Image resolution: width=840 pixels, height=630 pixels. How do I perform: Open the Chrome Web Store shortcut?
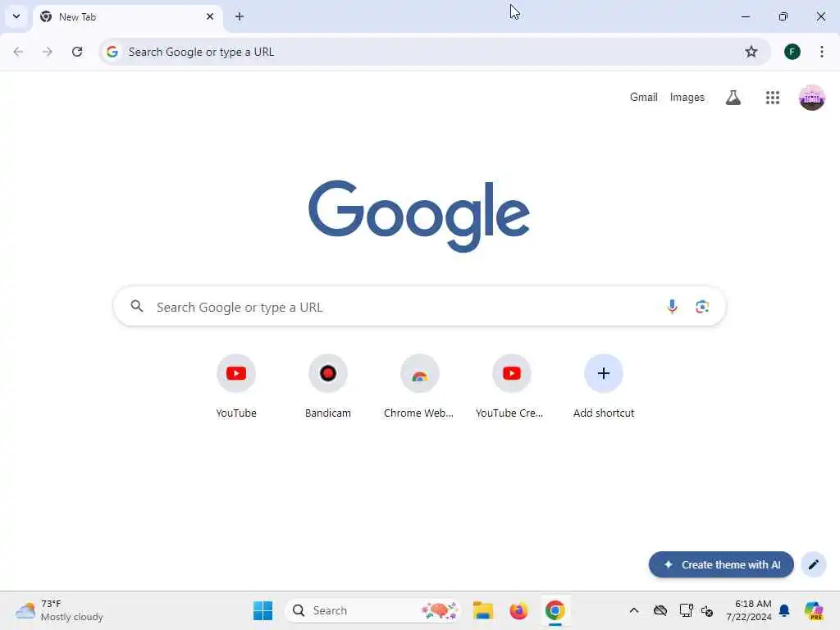point(419,387)
